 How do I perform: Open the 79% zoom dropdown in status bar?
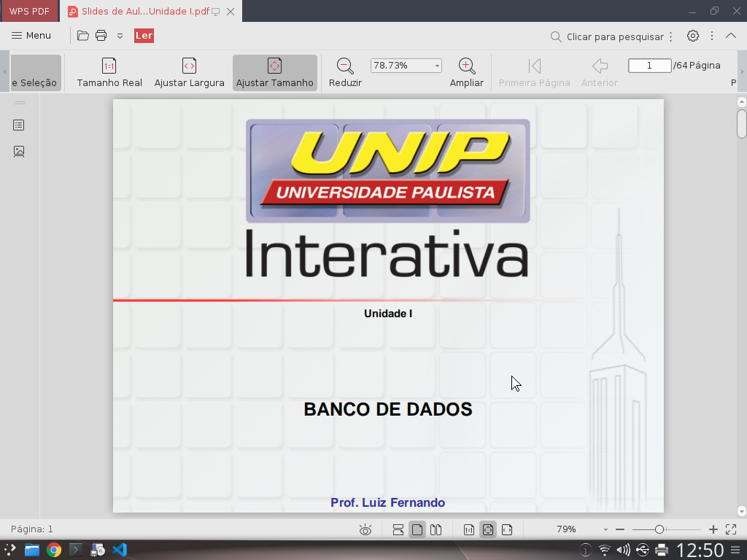pyautogui.click(x=605, y=529)
